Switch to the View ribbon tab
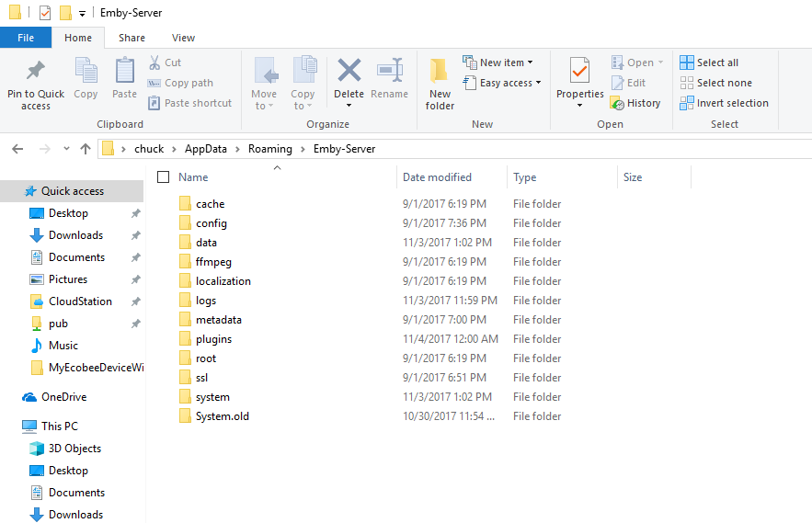 pos(183,38)
